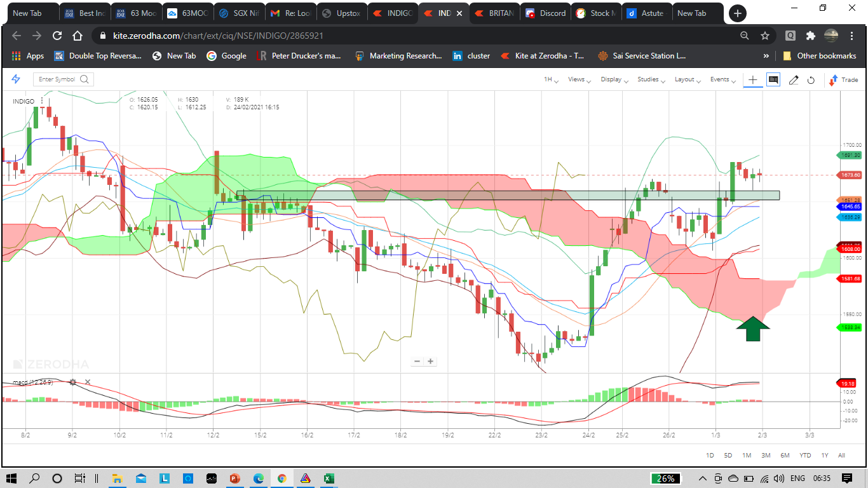This screenshot has height=488, width=868.
Task: Zoom in chart with plus button
Action: pos(431,362)
